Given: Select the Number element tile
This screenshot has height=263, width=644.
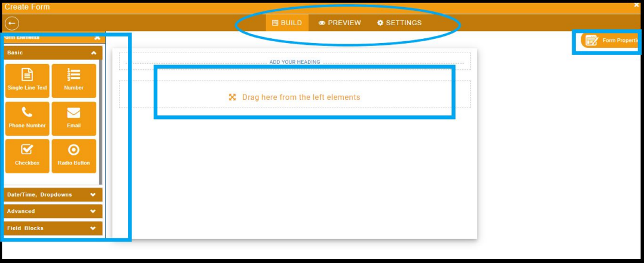Looking at the screenshot, I should click(x=74, y=81).
